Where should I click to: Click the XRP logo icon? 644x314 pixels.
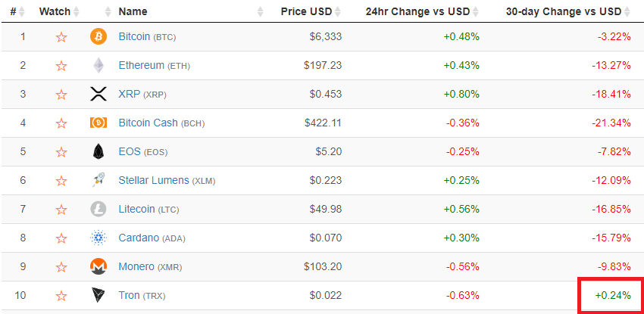[x=98, y=94]
